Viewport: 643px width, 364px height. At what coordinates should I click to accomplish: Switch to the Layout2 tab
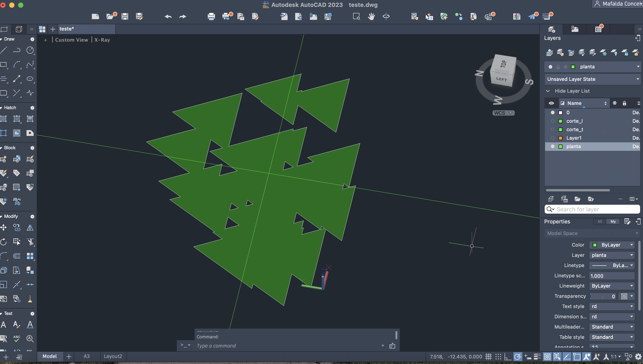[113, 356]
